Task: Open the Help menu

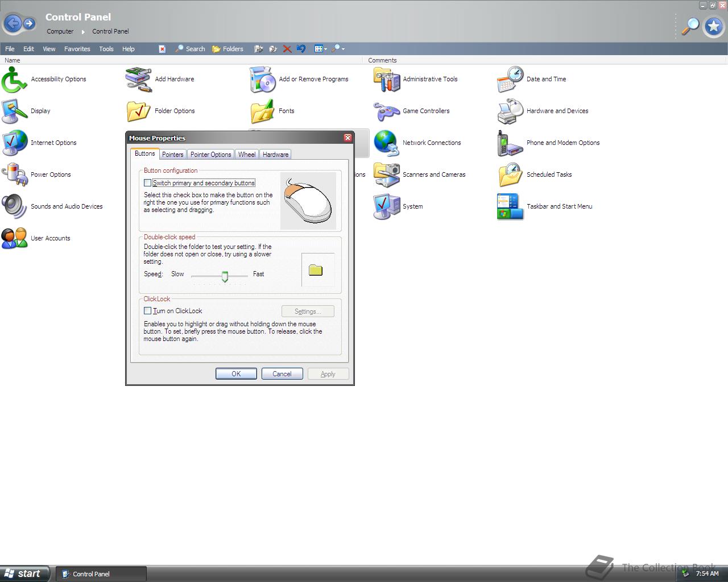Action: coord(129,49)
